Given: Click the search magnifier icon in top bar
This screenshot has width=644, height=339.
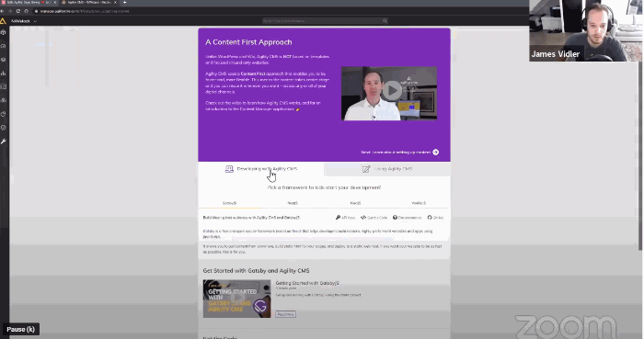Looking at the screenshot, I should click(385, 21).
